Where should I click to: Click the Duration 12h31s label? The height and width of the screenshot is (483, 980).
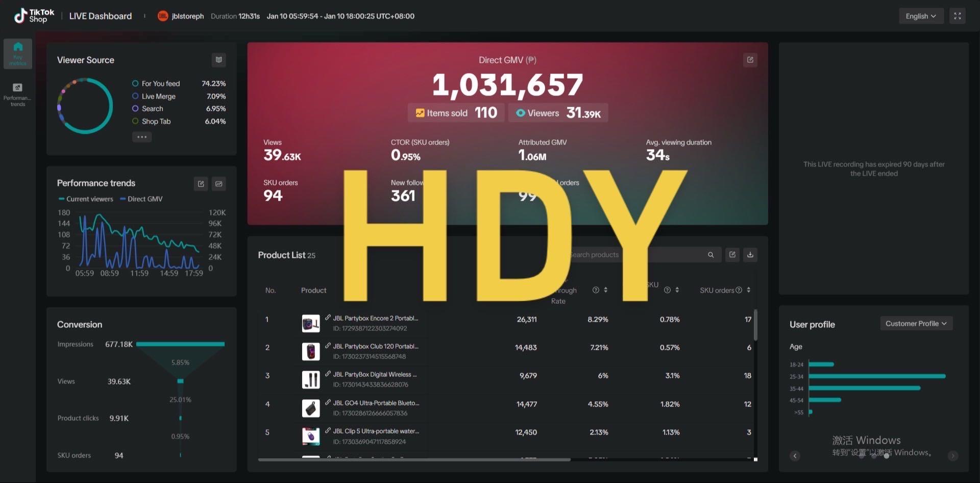click(x=235, y=16)
